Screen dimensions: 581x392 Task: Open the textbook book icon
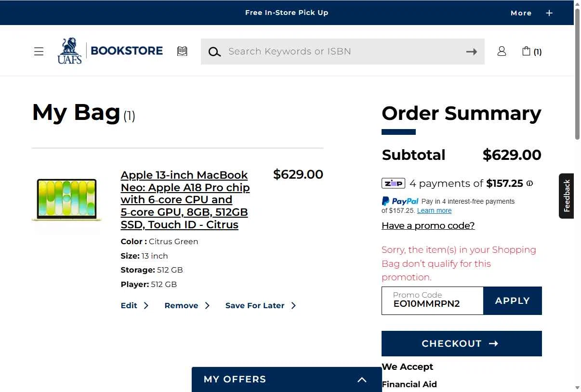coord(182,51)
